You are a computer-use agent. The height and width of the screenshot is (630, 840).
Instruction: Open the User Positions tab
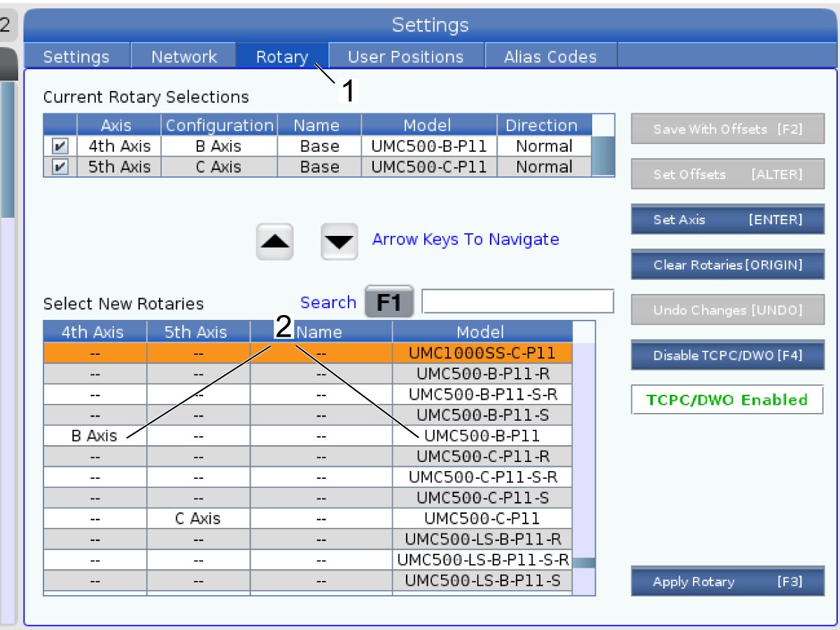[406, 57]
